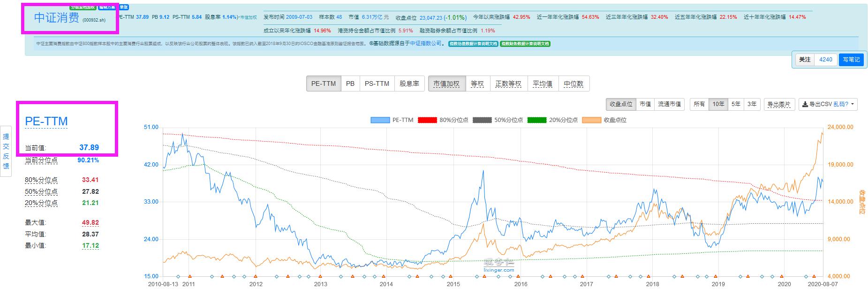Open the 乱码? help link
This screenshot has width=868, height=304.
[x=841, y=104]
